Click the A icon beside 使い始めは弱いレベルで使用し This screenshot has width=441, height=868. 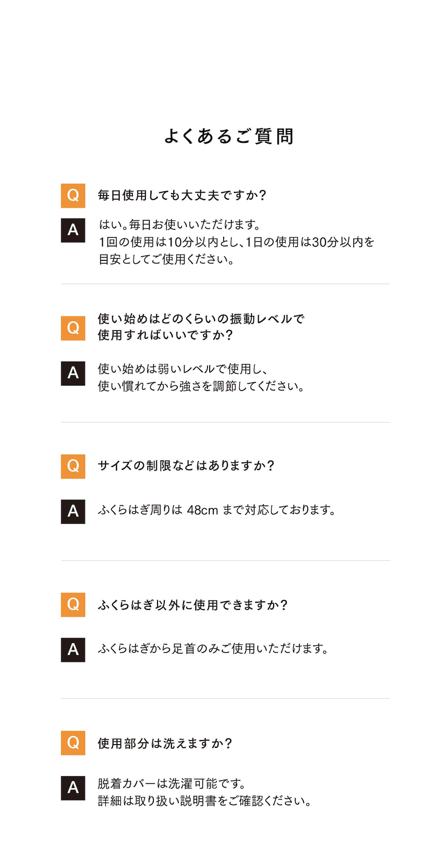(x=73, y=373)
